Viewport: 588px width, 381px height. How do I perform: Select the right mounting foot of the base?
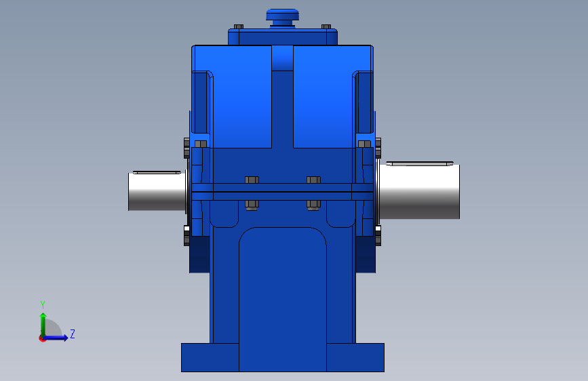coord(355,357)
